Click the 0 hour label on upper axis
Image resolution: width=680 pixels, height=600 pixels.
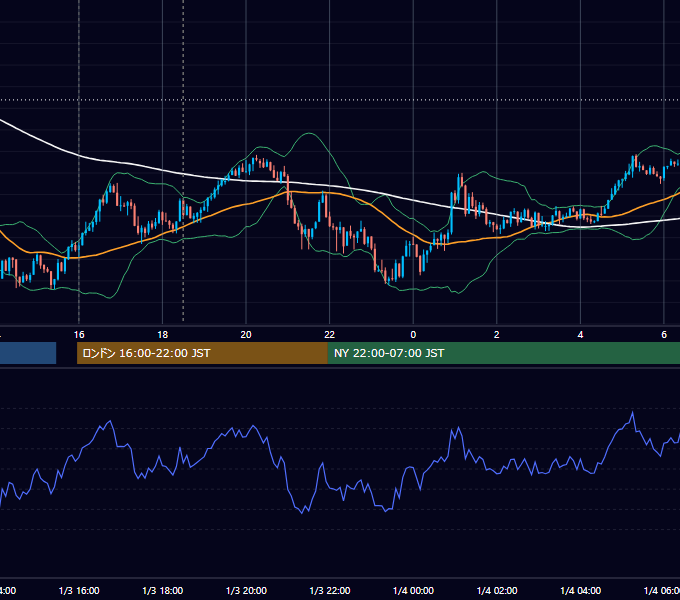pos(413,335)
